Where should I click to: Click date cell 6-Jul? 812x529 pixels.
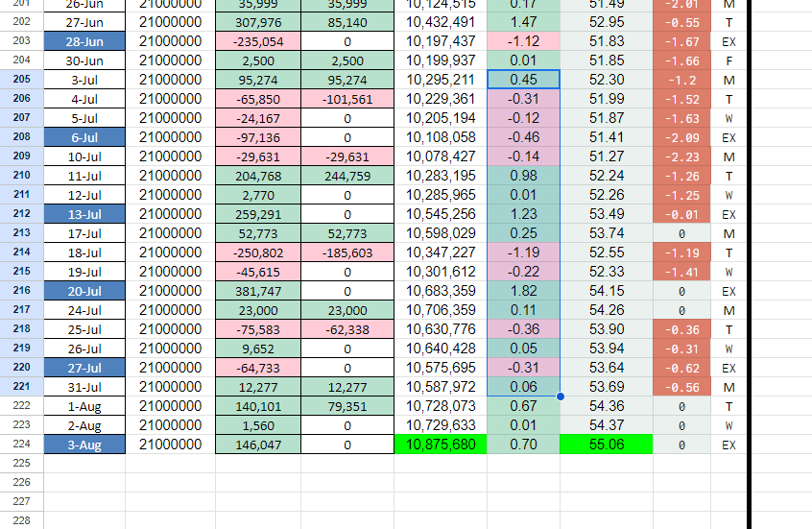(x=84, y=137)
